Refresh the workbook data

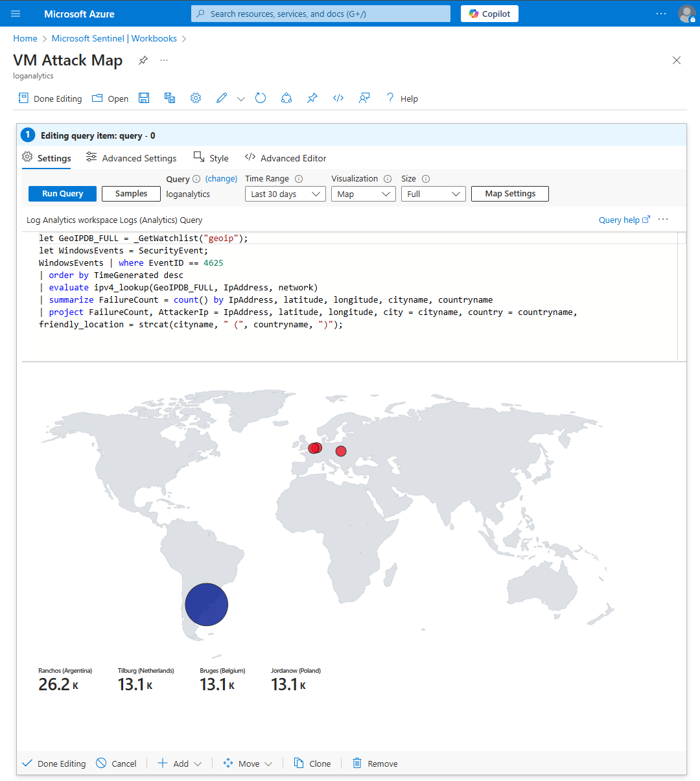[x=261, y=98]
